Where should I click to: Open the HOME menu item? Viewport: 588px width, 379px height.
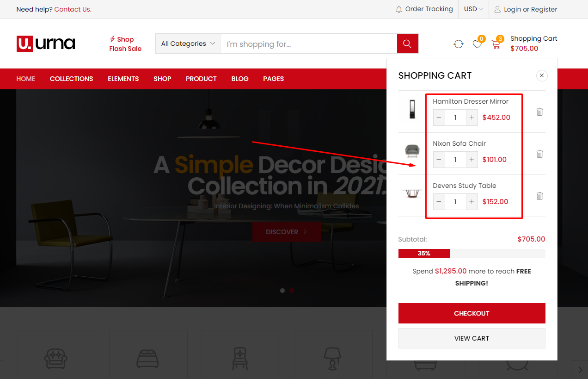(x=26, y=79)
